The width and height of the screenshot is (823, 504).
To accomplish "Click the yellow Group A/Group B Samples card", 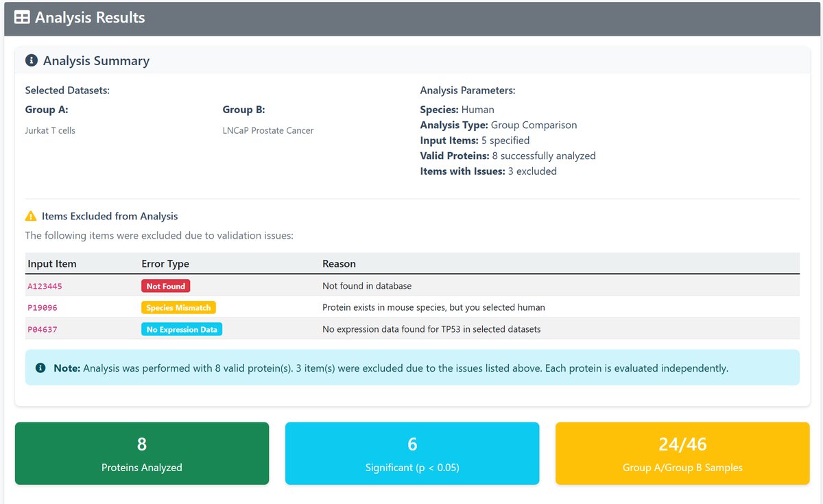I will coord(682,453).
